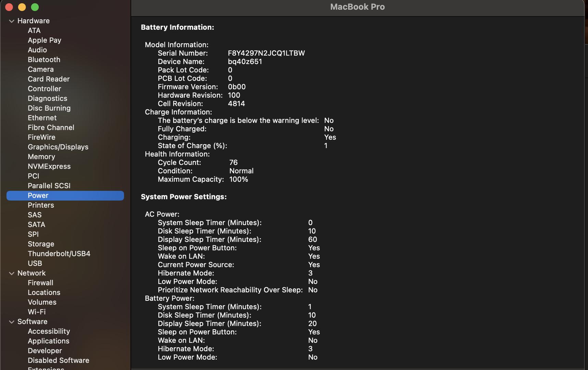Open Applications under Software
The image size is (588, 370).
pos(48,341)
